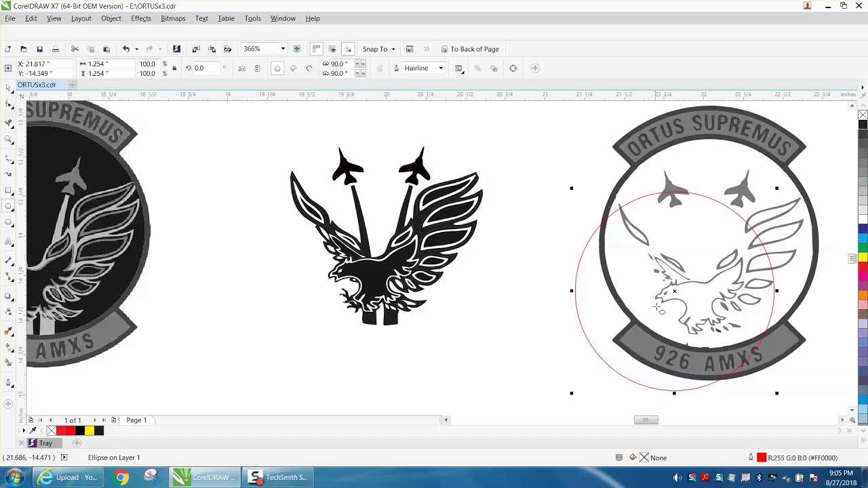
Task: Toggle the lock ratio padlock
Action: (174, 68)
